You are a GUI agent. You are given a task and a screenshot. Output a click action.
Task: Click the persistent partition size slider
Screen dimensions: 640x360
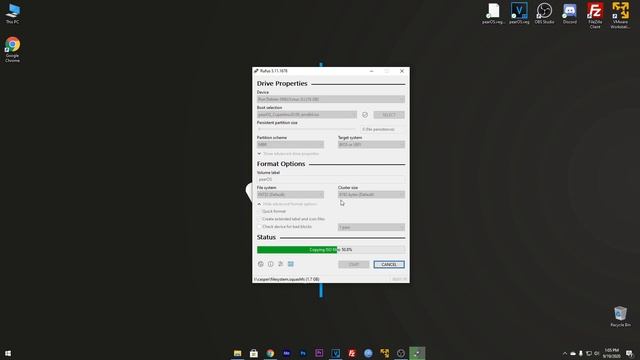[x=307, y=129]
